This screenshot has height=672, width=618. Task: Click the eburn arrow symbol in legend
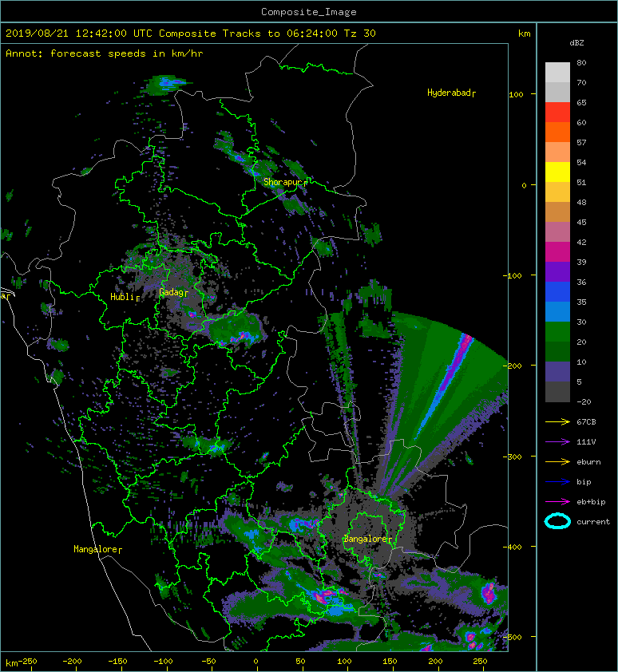(557, 461)
